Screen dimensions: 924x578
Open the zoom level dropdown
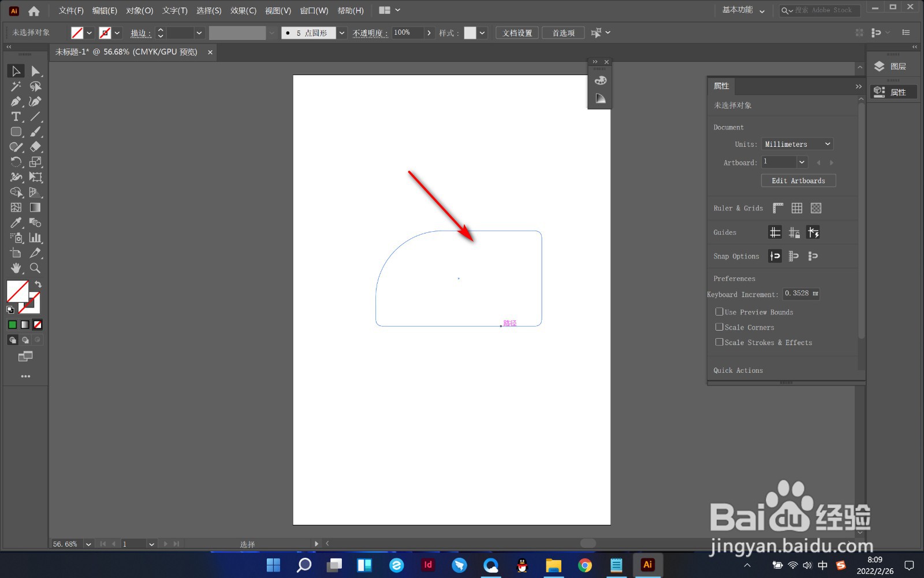88,544
